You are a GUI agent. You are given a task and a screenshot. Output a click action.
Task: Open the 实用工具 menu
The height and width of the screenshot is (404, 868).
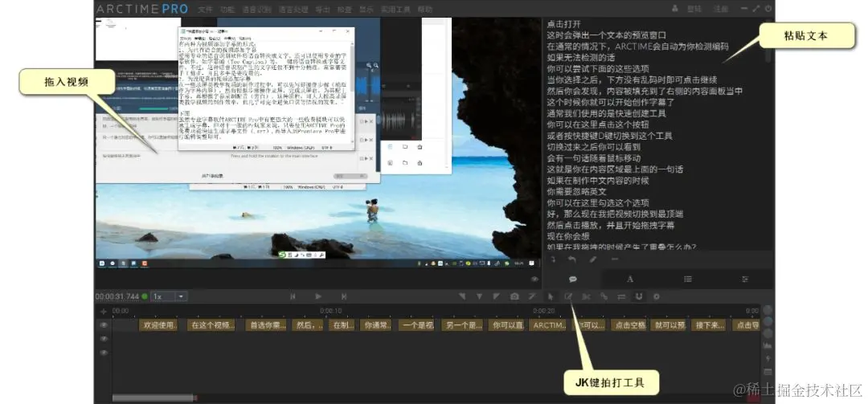pos(395,10)
